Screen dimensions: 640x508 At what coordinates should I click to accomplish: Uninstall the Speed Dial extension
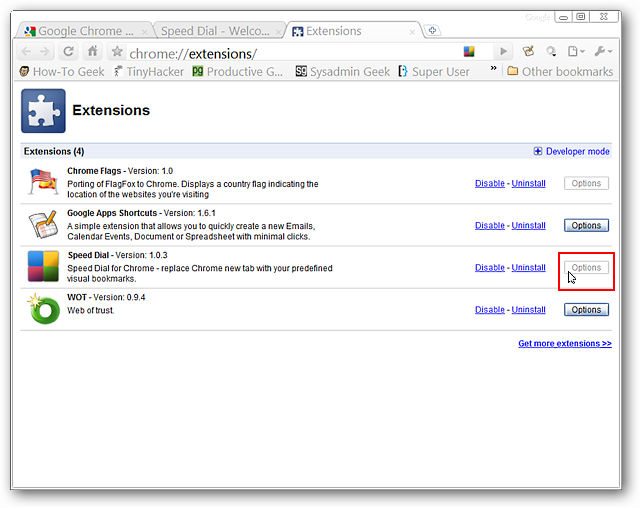(529, 268)
